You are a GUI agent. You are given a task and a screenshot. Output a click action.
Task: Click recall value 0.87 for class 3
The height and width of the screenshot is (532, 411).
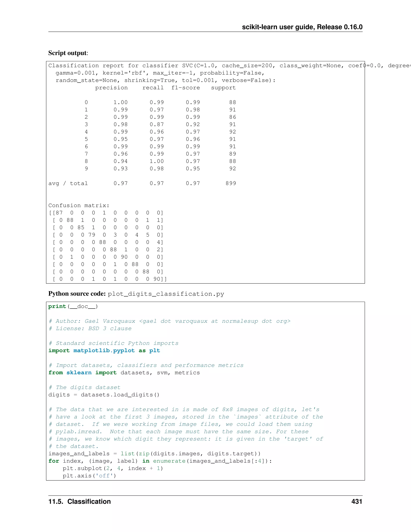(157, 124)
